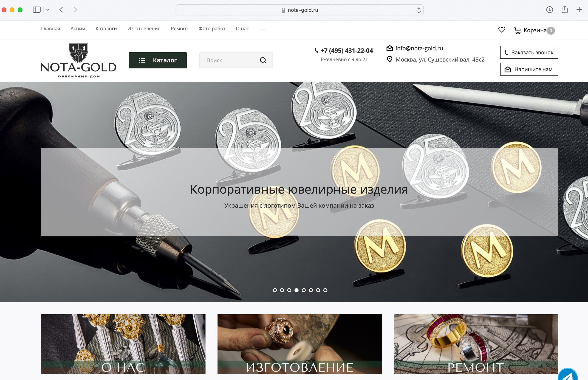
Task: Click the Заказать звонок button
Action: click(529, 52)
